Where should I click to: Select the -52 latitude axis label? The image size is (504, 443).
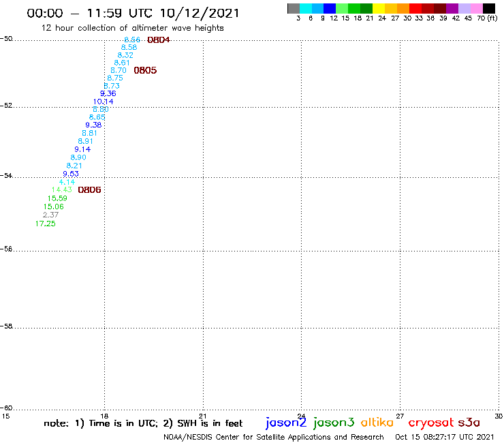pyautogui.click(x=6, y=106)
